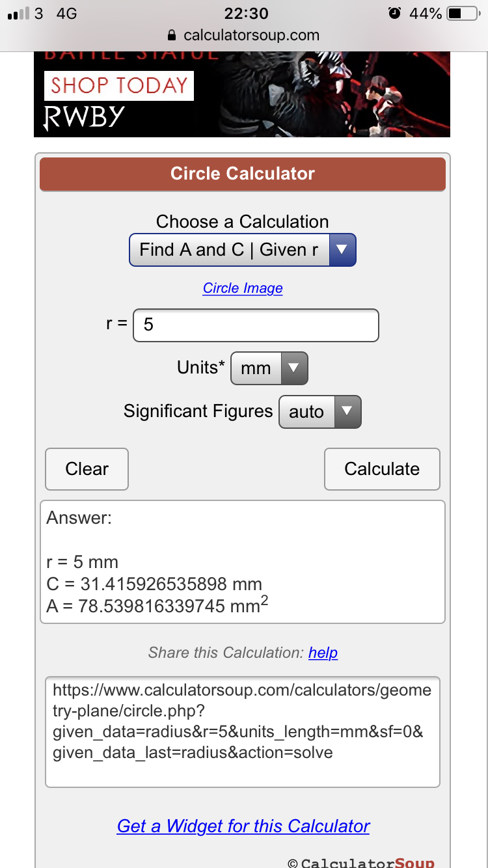Tap the lock icon beside the URL

point(172,35)
